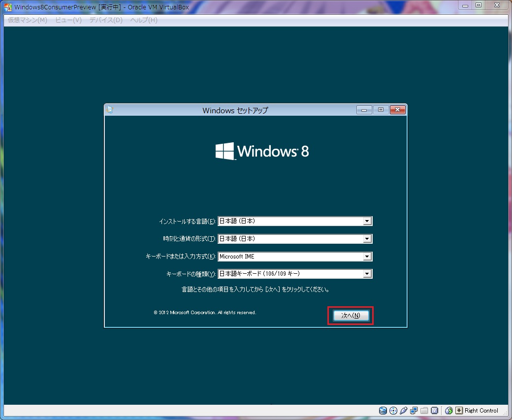Open the ヘルプ(H) menu

pyautogui.click(x=144, y=20)
